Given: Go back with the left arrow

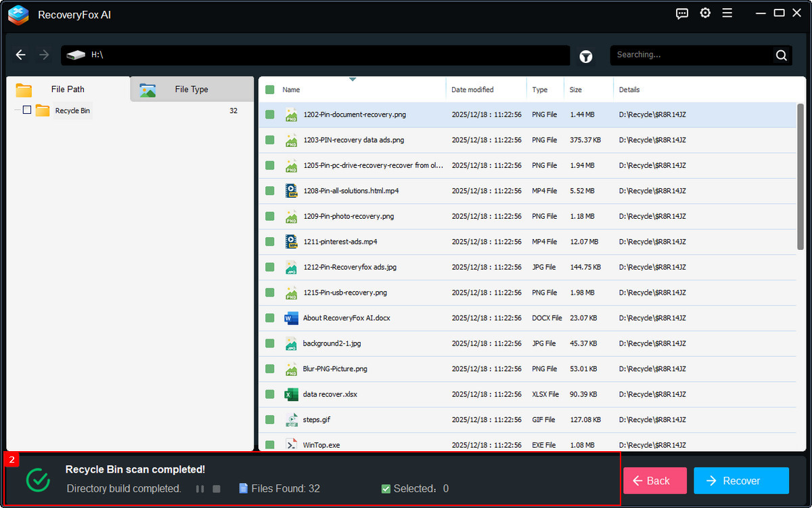Looking at the screenshot, I should (x=21, y=55).
